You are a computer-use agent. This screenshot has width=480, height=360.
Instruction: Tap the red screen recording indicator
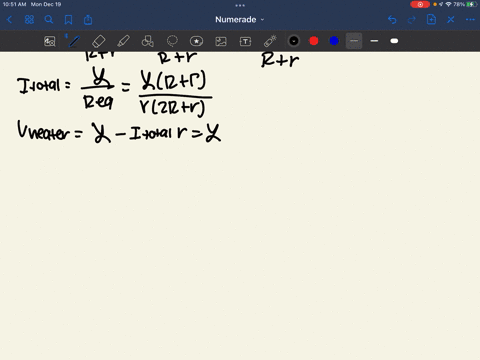click(420, 4)
